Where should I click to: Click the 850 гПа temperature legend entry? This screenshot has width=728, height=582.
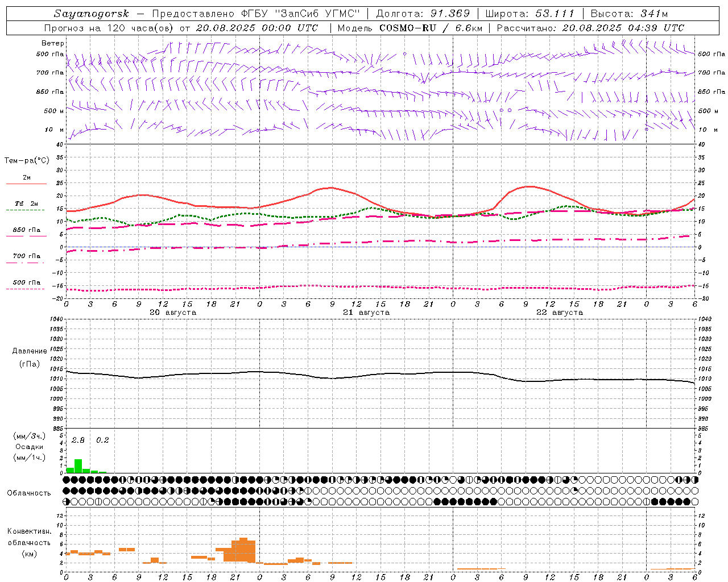click(27, 230)
